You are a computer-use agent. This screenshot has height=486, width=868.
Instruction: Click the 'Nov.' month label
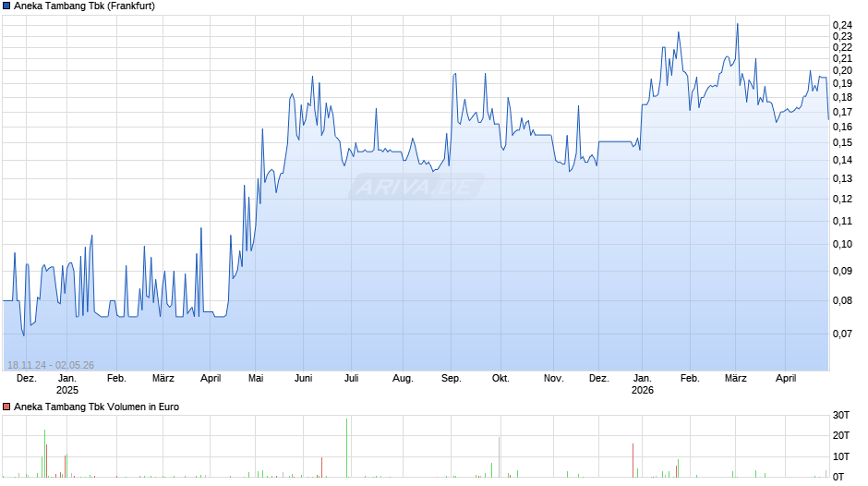553,379
